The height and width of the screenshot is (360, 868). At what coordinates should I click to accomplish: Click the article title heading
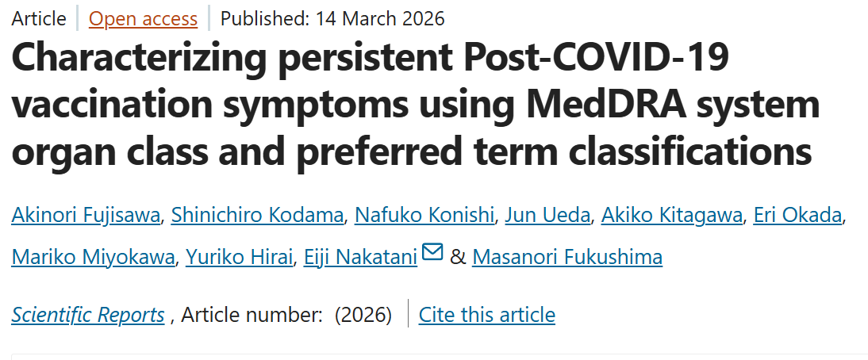pyautogui.click(x=411, y=106)
